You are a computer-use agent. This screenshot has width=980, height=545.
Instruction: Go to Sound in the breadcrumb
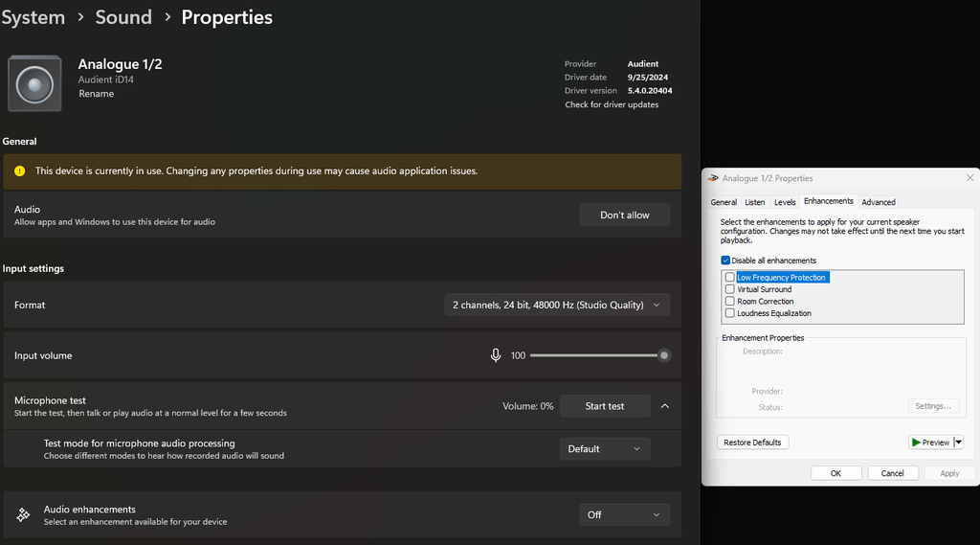123,17
